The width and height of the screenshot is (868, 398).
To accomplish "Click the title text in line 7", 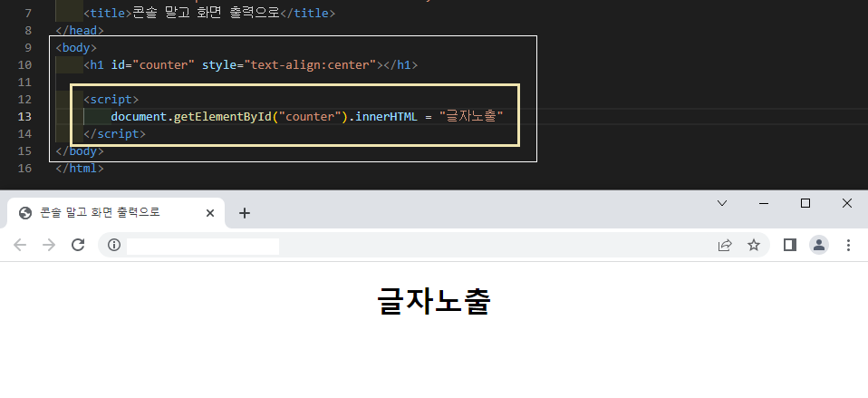I will pos(206,12).
